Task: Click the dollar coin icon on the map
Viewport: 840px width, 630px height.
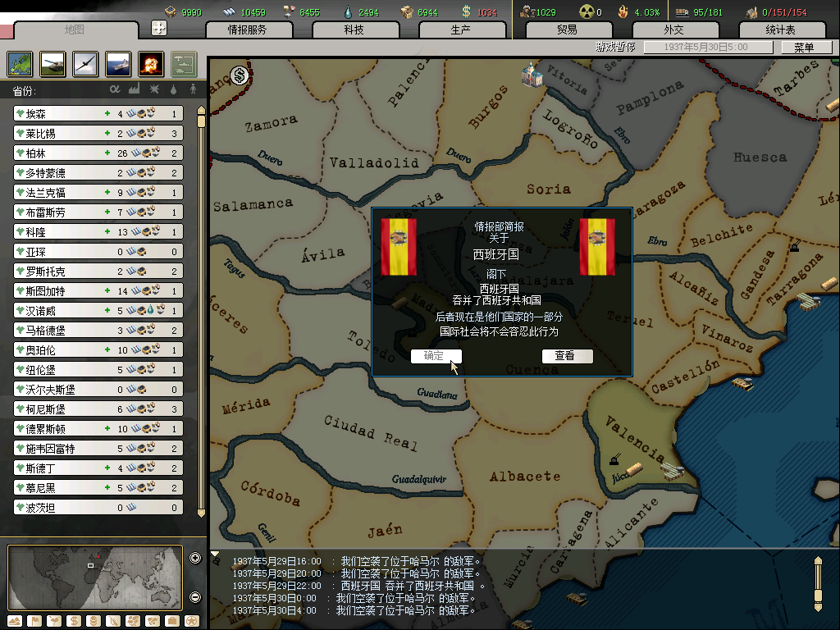Action: tap(240, 76)
